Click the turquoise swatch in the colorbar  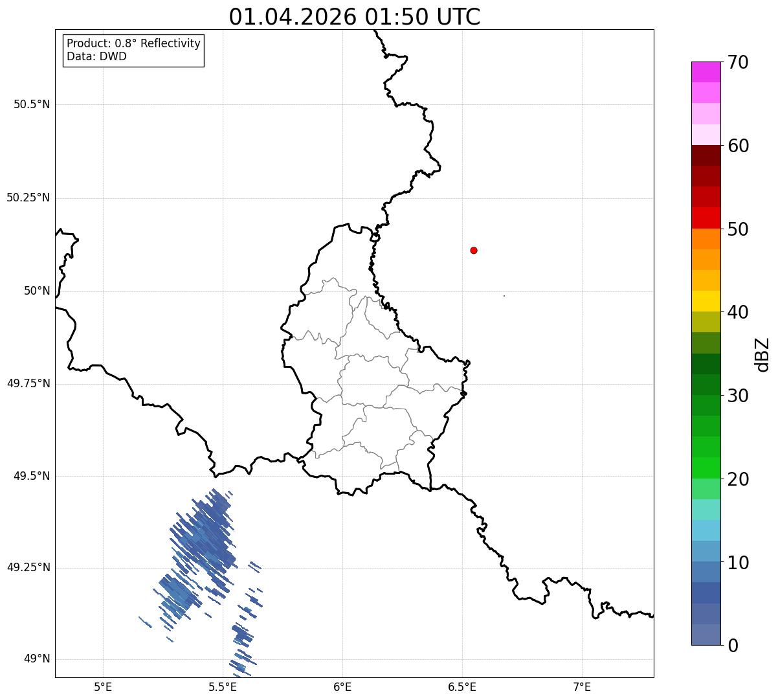(706, 510)
